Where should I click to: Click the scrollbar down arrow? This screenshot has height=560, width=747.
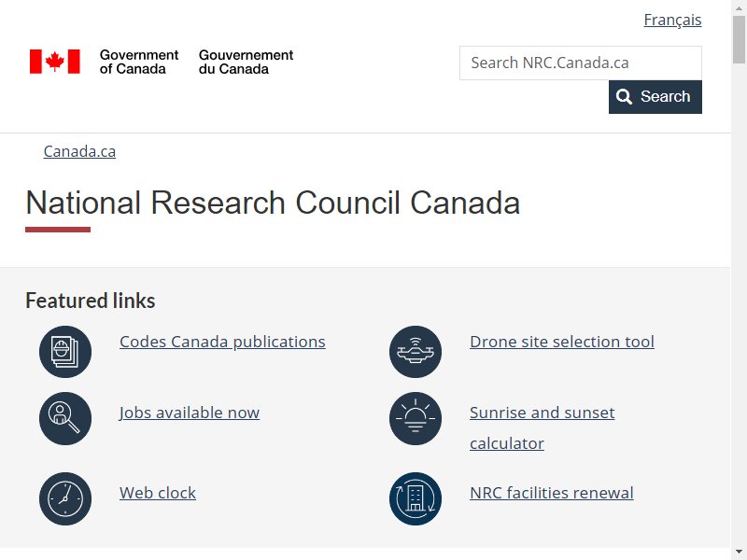tap(739, 553)
